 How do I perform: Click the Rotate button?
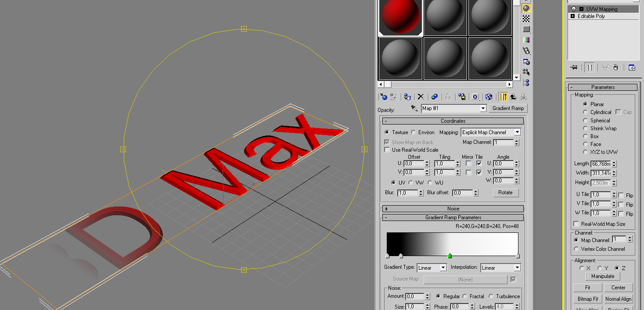[505, 192]
